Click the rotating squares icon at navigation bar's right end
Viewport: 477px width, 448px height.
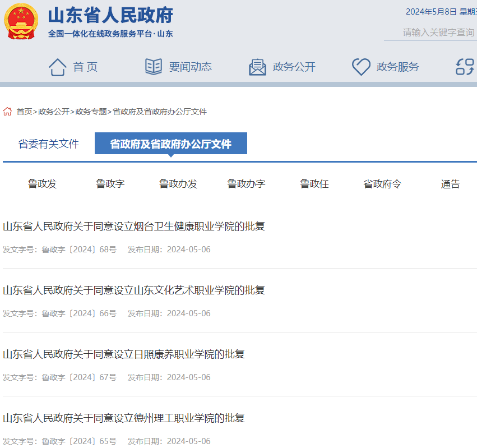[x=465, y=66]
